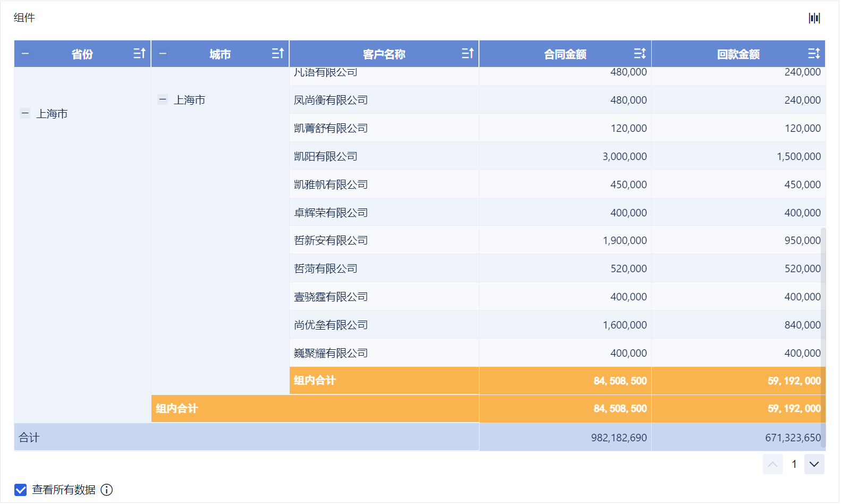Sort the 回款金额 column
Screen dimensions: 841x504
click(814, 54)
